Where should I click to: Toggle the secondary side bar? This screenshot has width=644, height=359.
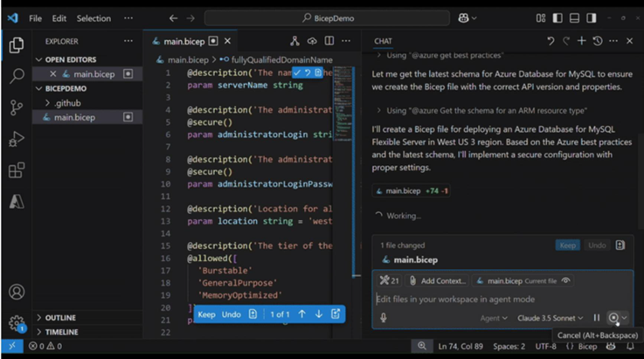tap(591, 18)
